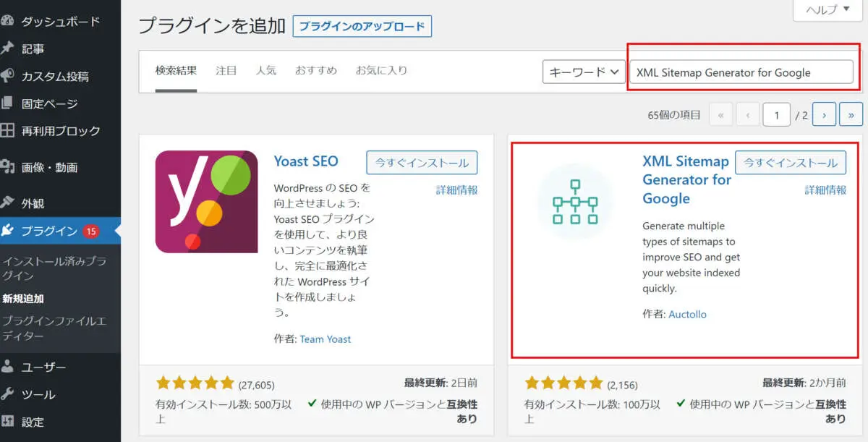Screen dimensions: 868x442
Task: Click the grid icon beside 再利用ブロック
Action: point(7,131)
